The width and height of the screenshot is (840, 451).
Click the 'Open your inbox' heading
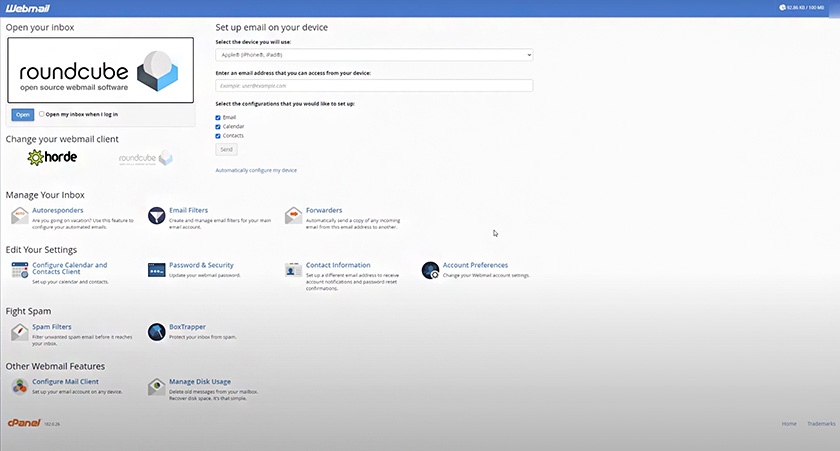pyautogui.click(x=40, y=27)
